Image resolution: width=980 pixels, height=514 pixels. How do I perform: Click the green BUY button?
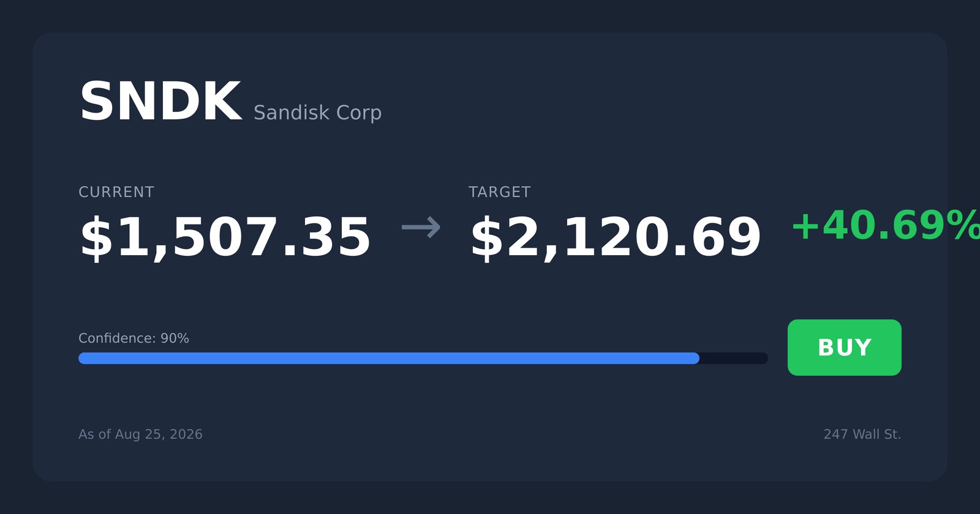click(844, 348)
